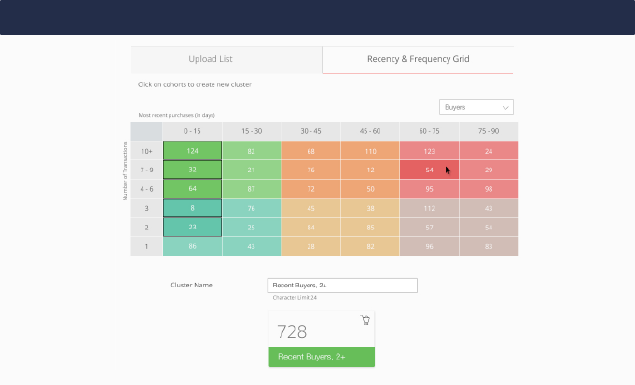Select cohort 28 in row 1, column 30-45
The width and height of the screenshot is (635, 385).
(x=311, y=246)
